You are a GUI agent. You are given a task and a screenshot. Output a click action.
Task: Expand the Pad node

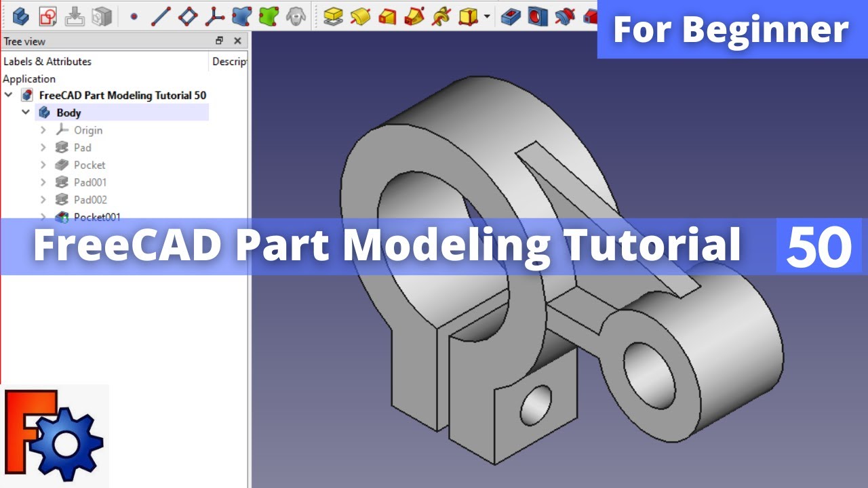point(43,148)
